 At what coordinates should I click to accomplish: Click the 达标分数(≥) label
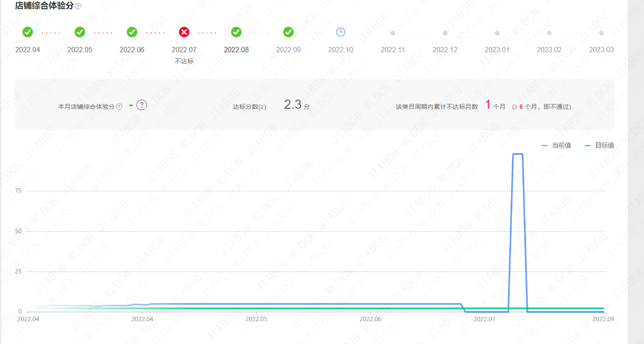[250, 107]
